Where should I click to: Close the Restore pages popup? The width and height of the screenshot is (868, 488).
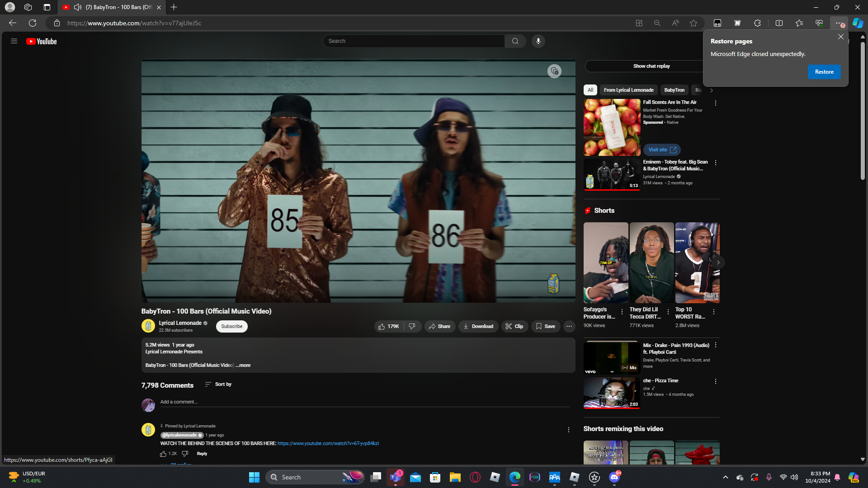(840, 37)
